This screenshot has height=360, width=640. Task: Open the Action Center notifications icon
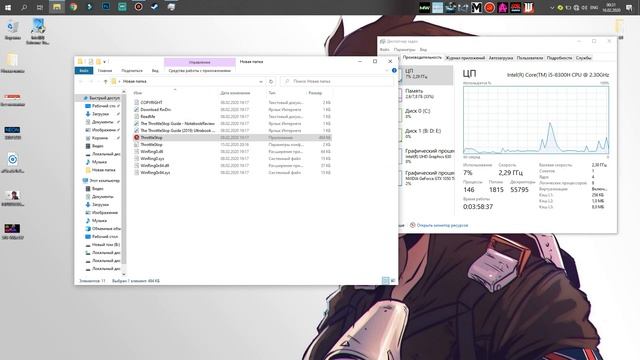(x=629, y=8)
